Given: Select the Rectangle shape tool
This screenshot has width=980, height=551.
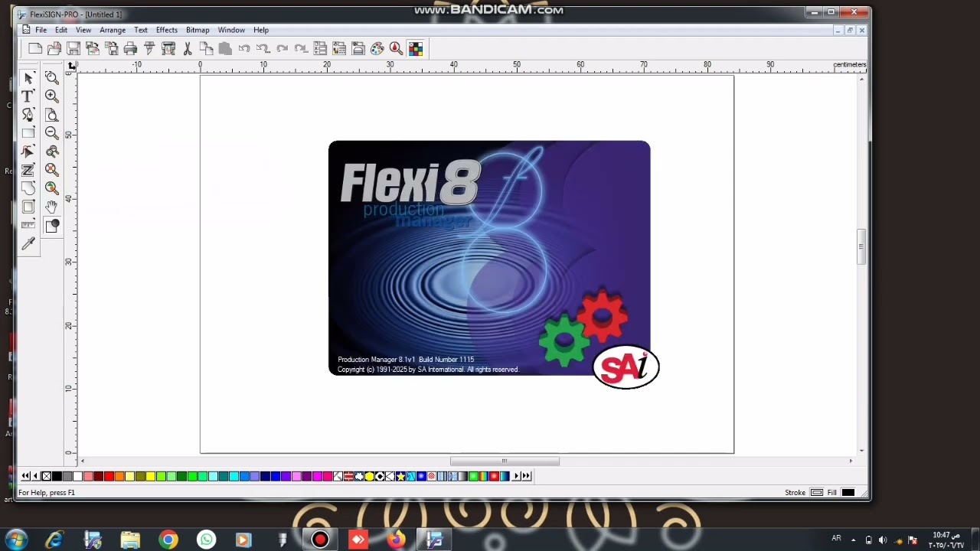Looking at the screenshot, I should [28, 133].
